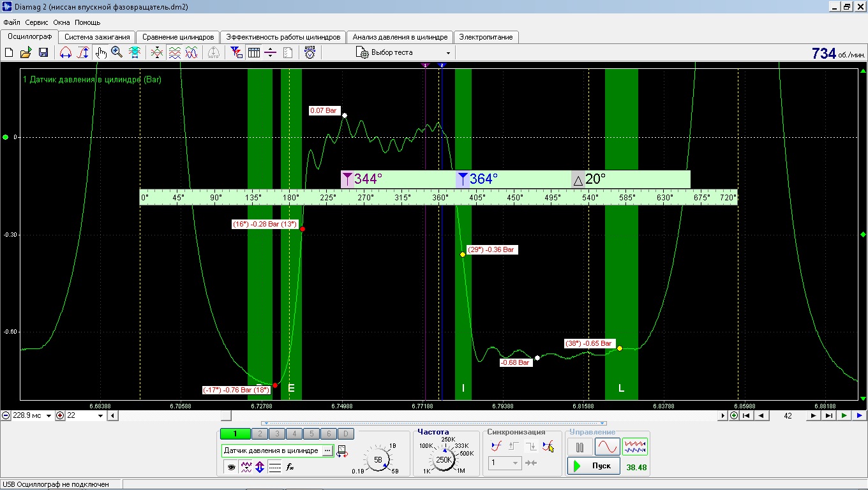Click the purple divide symbol icon

coord(270,53)
